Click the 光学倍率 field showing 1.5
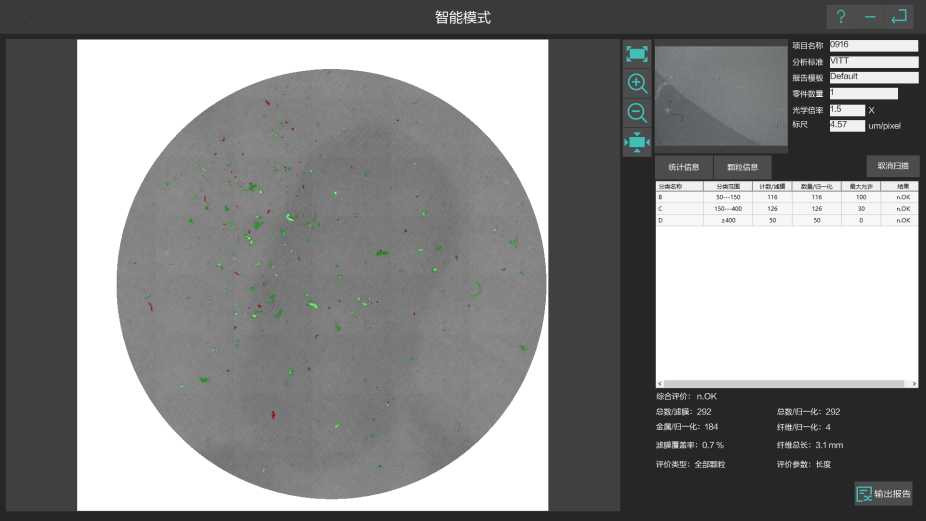Viewport: 926px width, 521px height. click(846, 109)
